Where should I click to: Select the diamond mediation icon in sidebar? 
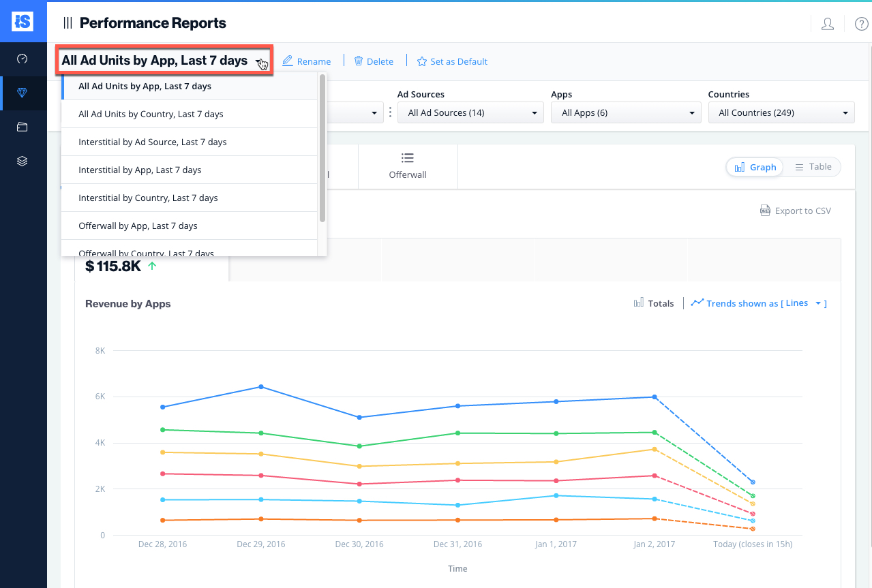tap(23, 93)
